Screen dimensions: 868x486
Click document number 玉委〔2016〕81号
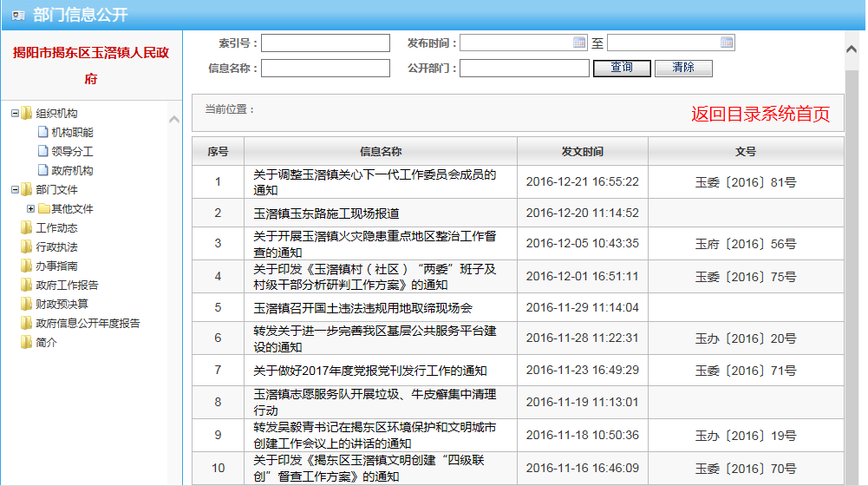coord(746,182)
